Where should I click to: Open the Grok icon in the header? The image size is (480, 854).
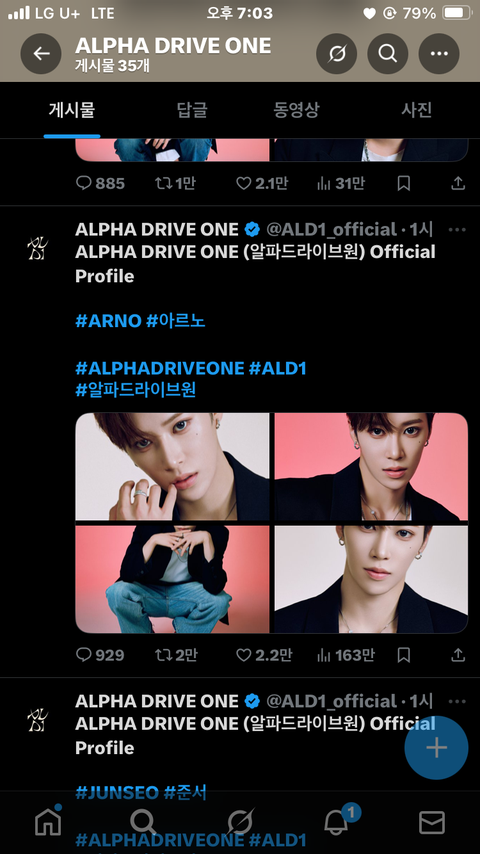(337, 53)
